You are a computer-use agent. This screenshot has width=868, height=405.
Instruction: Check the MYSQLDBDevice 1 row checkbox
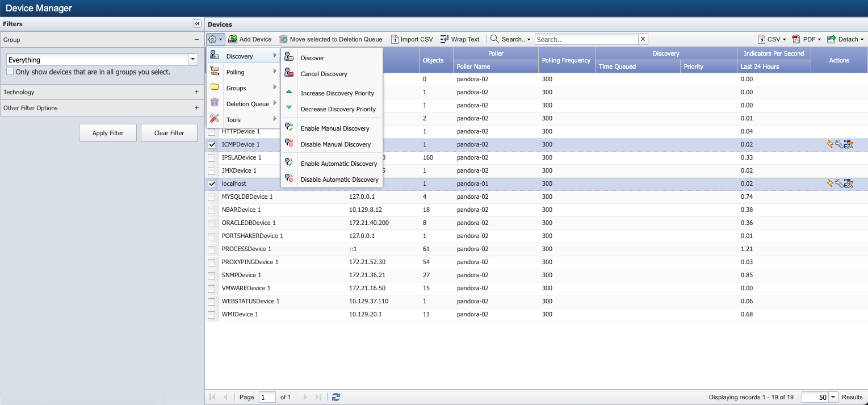tap(212, 197)
